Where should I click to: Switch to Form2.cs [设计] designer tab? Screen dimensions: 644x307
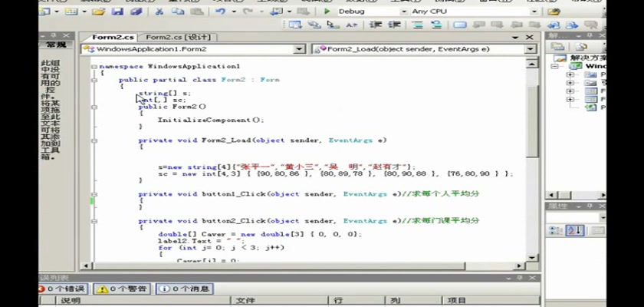tap(178, 37)
